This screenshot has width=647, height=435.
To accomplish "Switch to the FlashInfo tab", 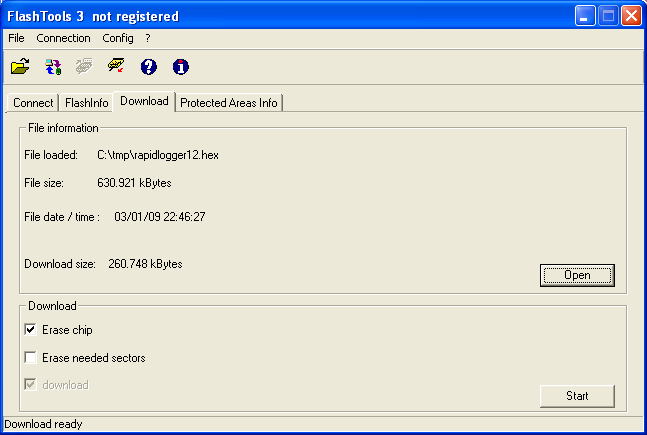I will pyautogui.click(x=87, y=103).
